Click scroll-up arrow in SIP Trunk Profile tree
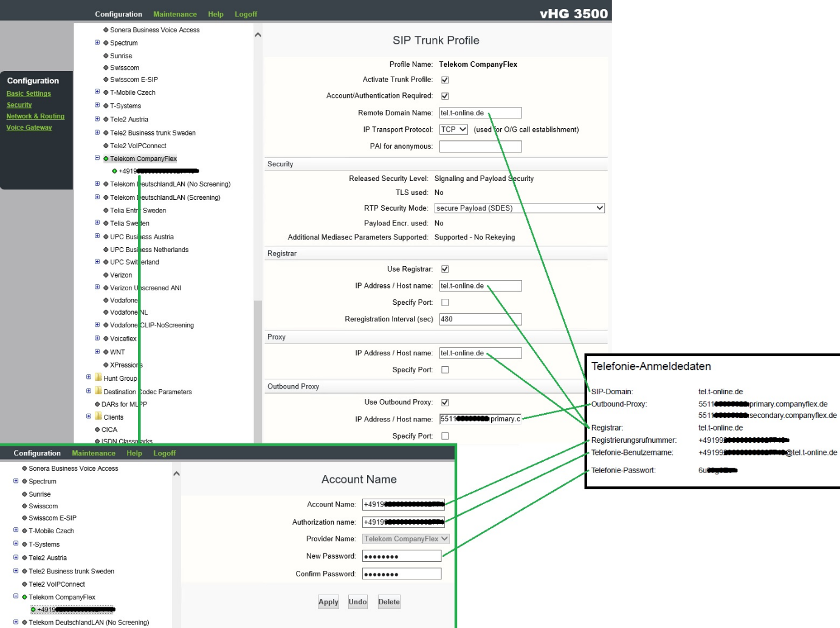 (258, 35)
